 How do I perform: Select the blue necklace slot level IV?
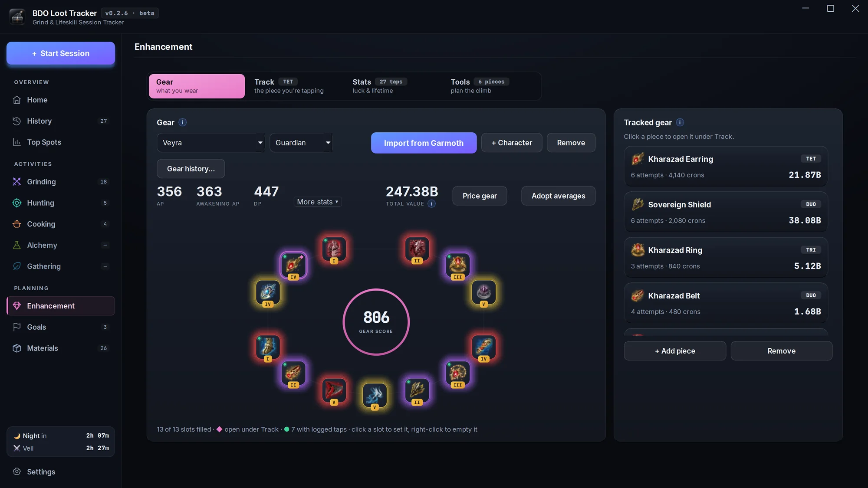268,292
